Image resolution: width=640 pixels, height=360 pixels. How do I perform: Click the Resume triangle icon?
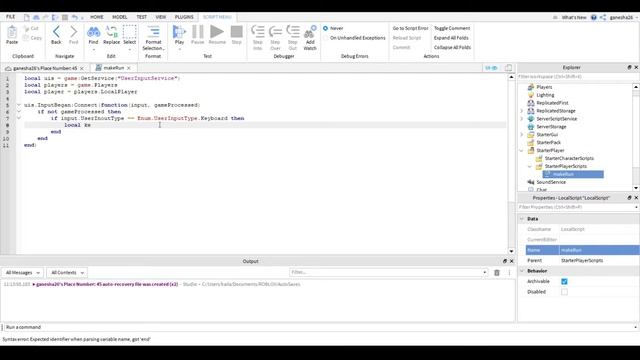tap(217, 32)
